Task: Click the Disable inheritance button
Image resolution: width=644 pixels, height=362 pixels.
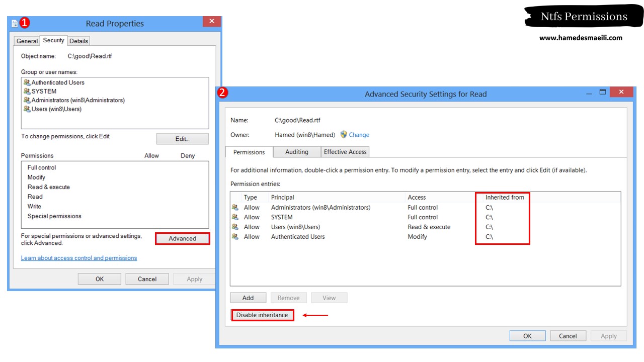Action: [262, 315]
